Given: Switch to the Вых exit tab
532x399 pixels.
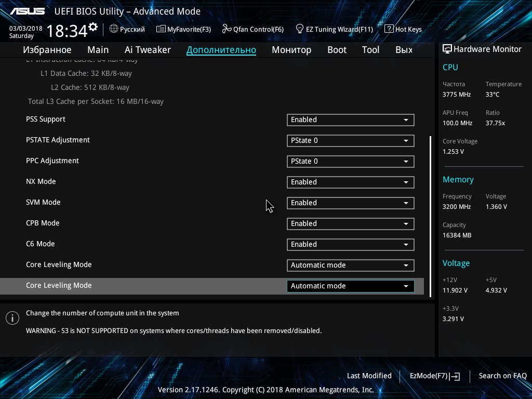Looking at the screenshot, I should [404, 50].
